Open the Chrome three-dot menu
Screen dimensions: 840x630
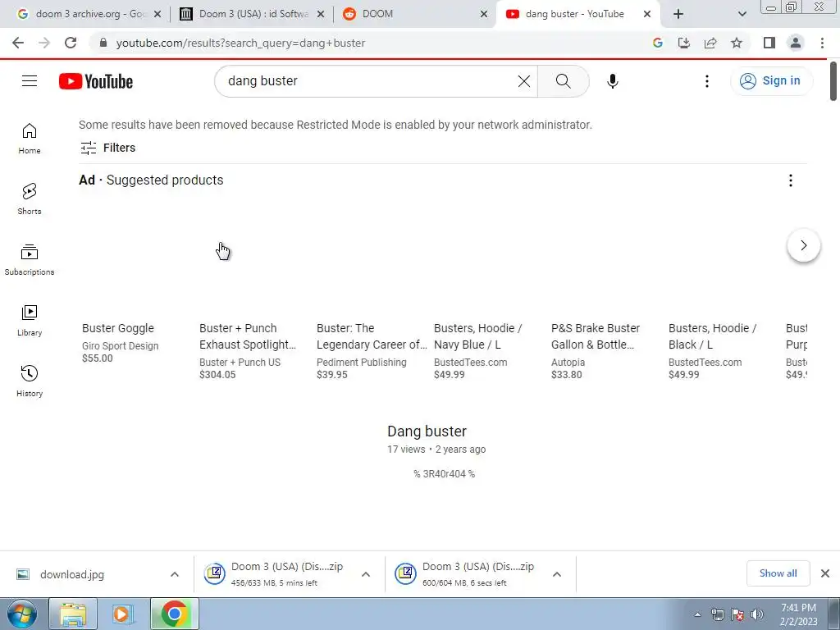pyautogui.click(x=822, y=43)
